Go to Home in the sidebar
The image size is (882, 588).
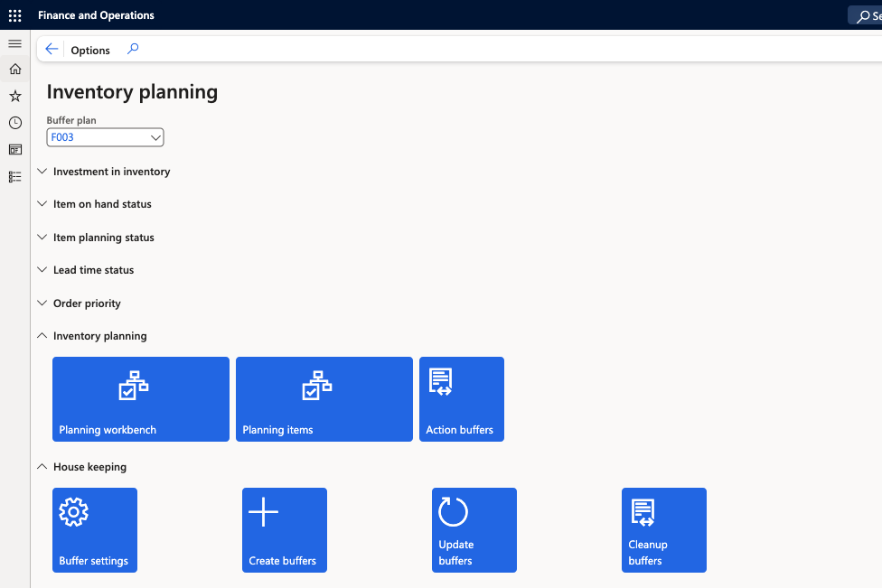coord(14,70)
